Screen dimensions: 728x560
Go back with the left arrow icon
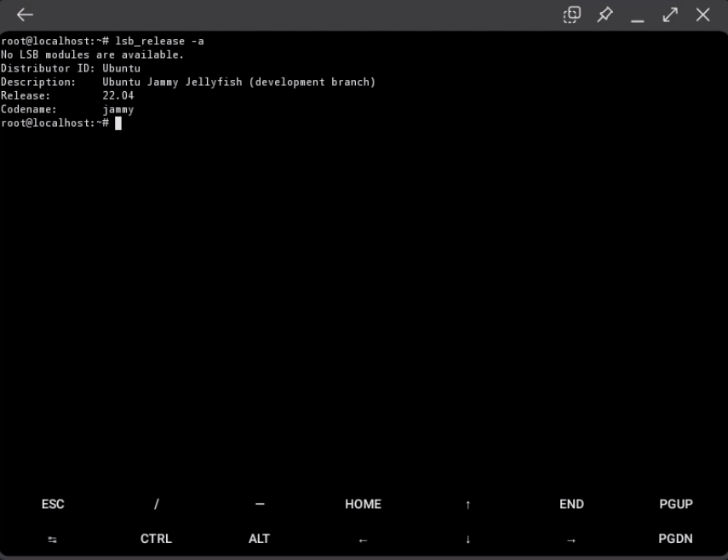pos(25,14)
